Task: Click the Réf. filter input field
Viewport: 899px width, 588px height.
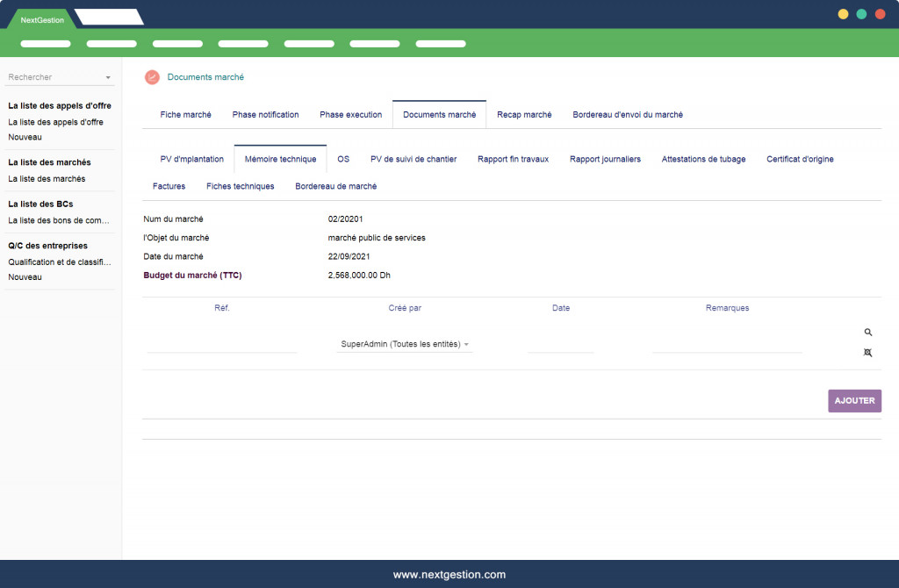Action: coord(222,344)
